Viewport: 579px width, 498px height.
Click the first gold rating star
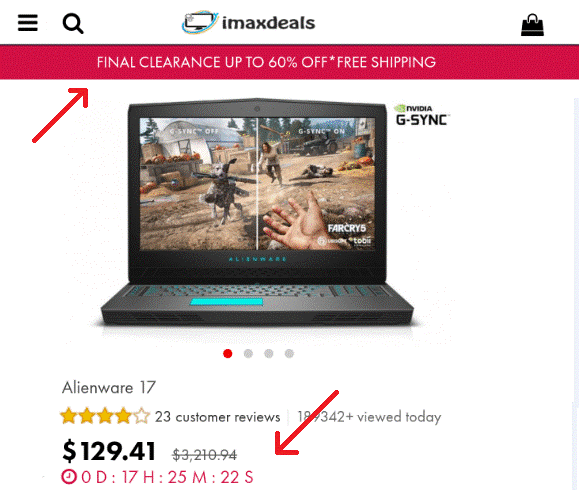pyautogui.click(x=69, y=416)
